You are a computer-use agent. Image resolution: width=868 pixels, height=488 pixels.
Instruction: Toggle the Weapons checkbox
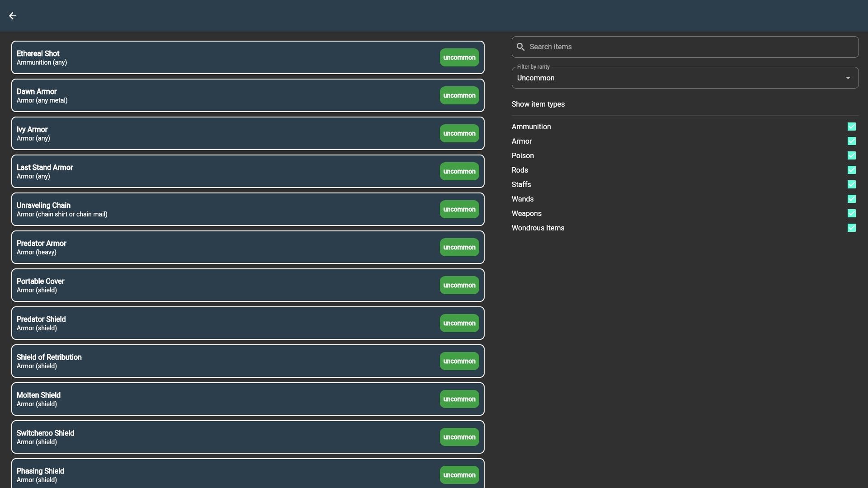click(x=851, y=214)
